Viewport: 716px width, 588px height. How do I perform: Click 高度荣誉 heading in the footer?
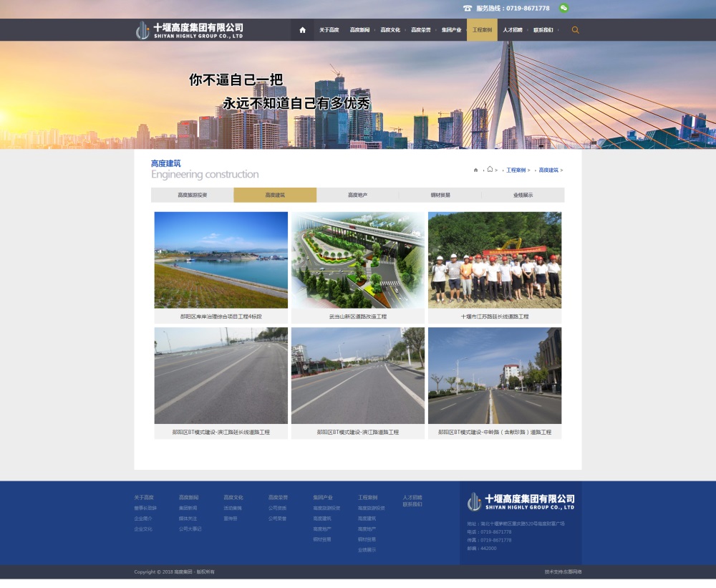pos(278,498)
